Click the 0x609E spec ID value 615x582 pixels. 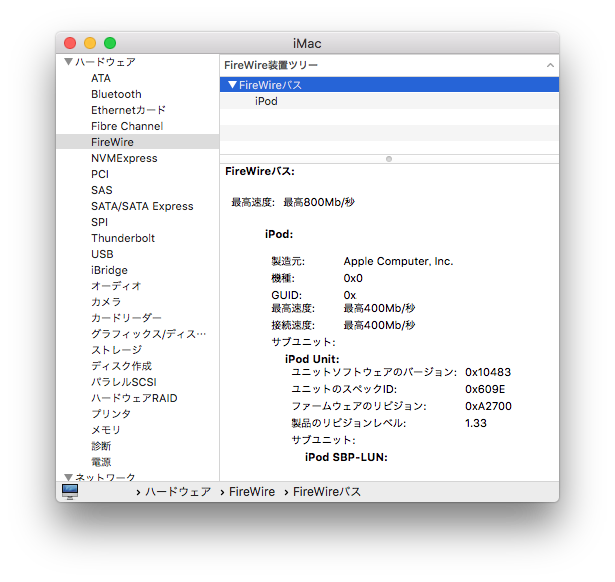(x=485, y=389)
